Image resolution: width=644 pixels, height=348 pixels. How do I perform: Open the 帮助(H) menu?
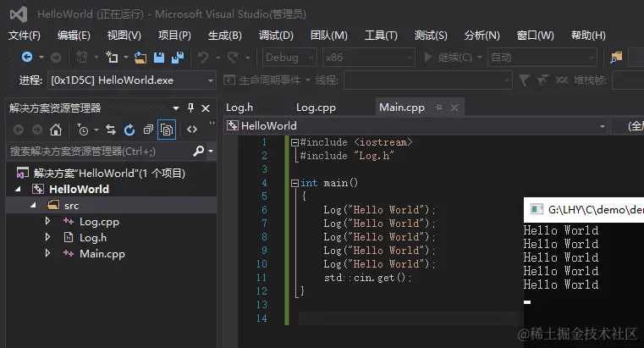pos(588,36)
